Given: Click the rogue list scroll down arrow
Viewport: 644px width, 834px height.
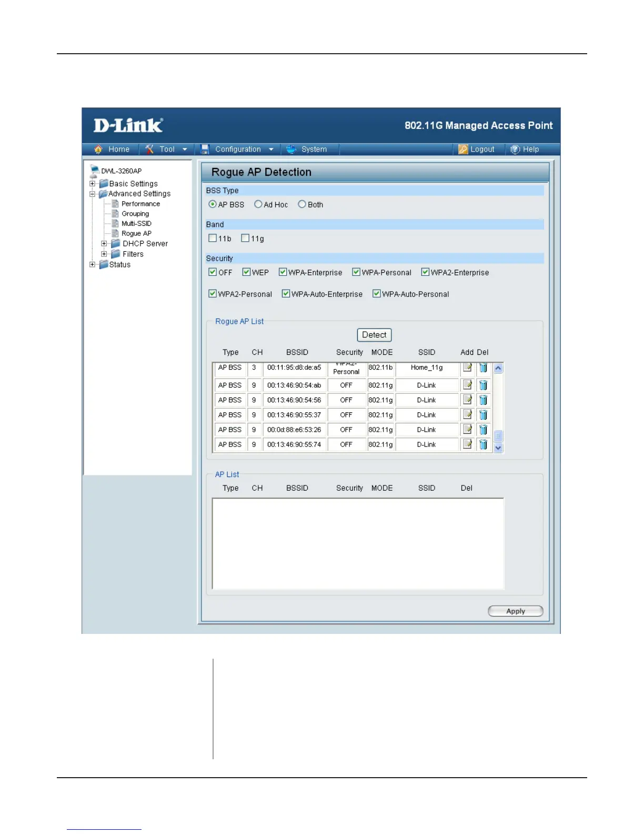Looking at the screenshot, I should (x=498, y=448).
